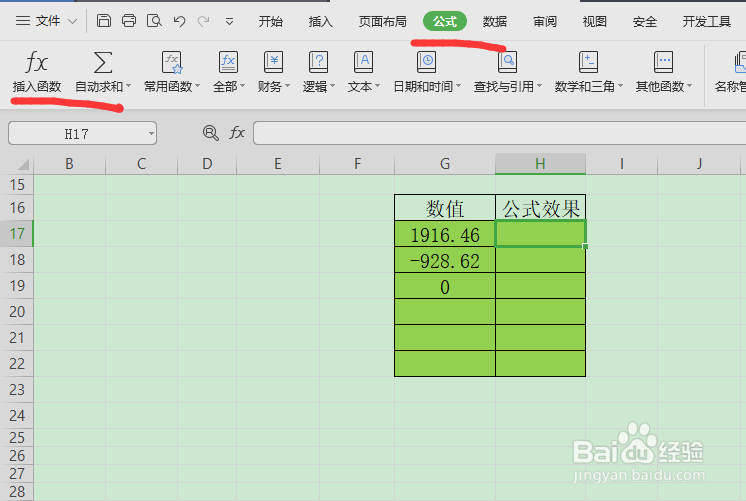Open the Common Functions (常用函数) icon
The width and height of the screenshot is (746, 501).
(x=172, y=62)
